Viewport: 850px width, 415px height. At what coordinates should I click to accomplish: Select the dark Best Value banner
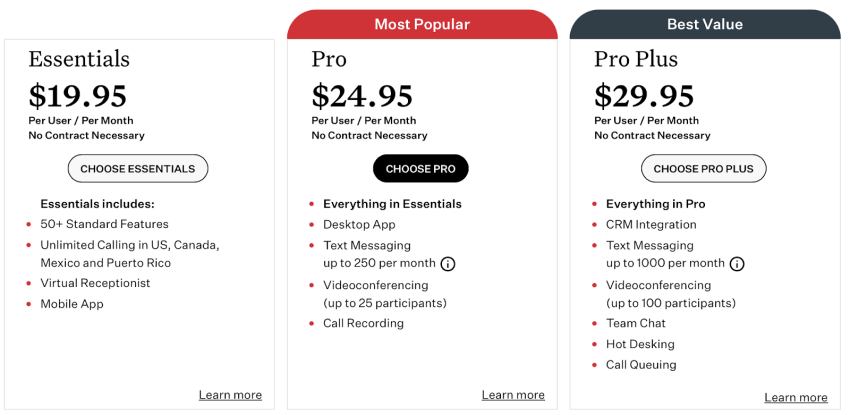[705, 24]
